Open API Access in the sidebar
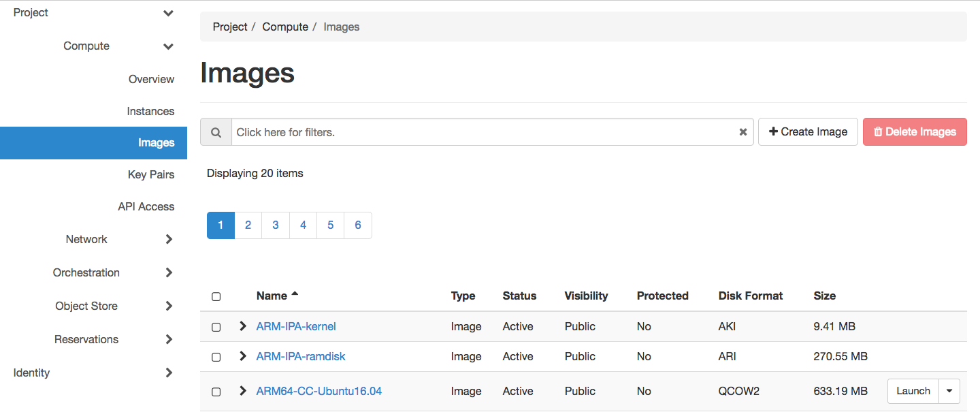This screenshot has width=980, height=412. point(146,206)
